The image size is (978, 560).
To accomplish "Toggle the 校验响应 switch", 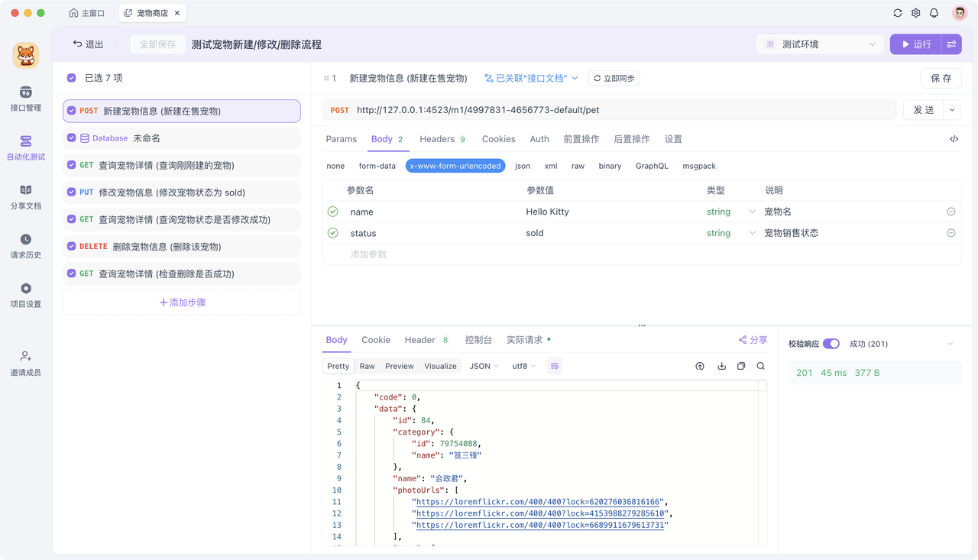I will 831,344.
